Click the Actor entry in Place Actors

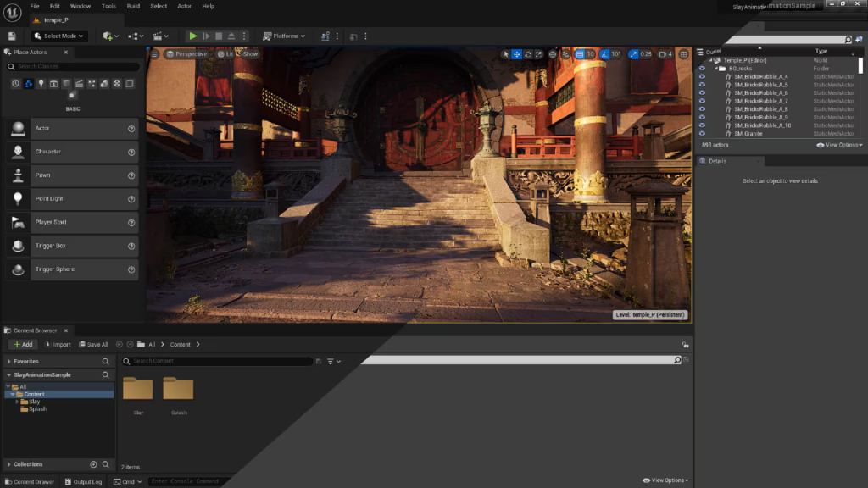point(72,129)
